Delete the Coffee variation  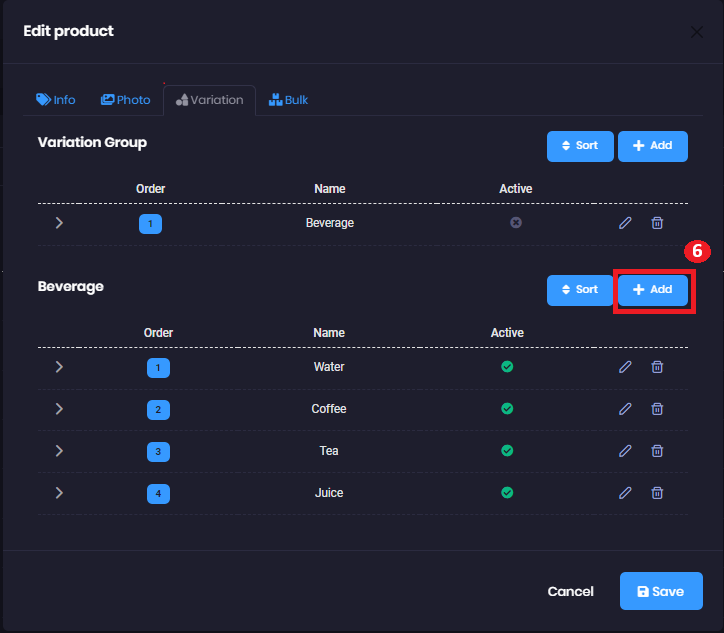(657, 409)
